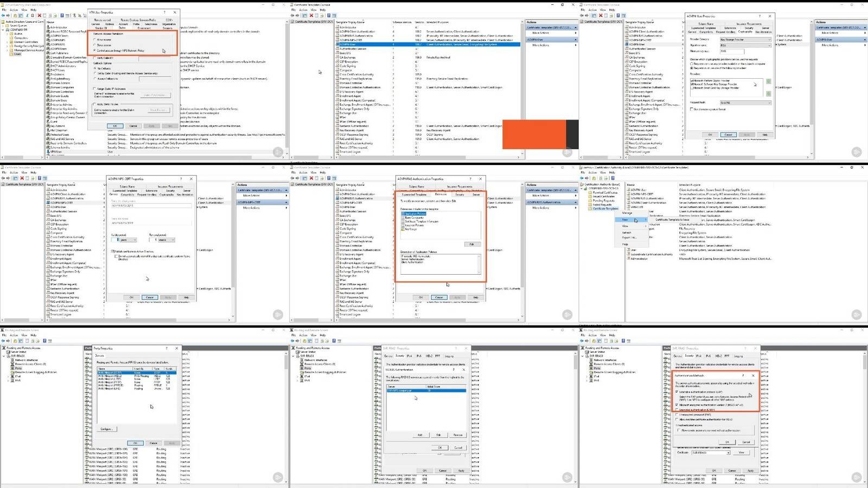
Task: Click question mark in AOVPN RAS Authentication Properties title bar
Action: [471, 179]
